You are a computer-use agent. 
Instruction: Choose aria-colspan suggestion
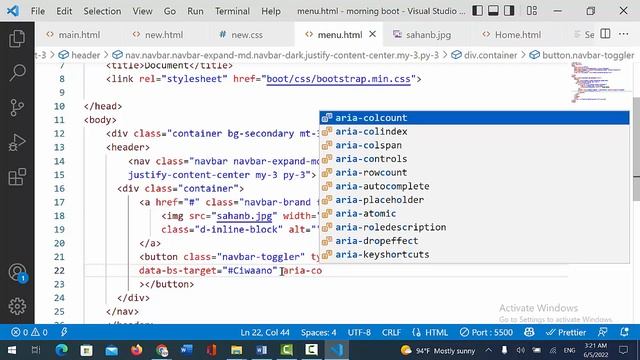(474, 145)
